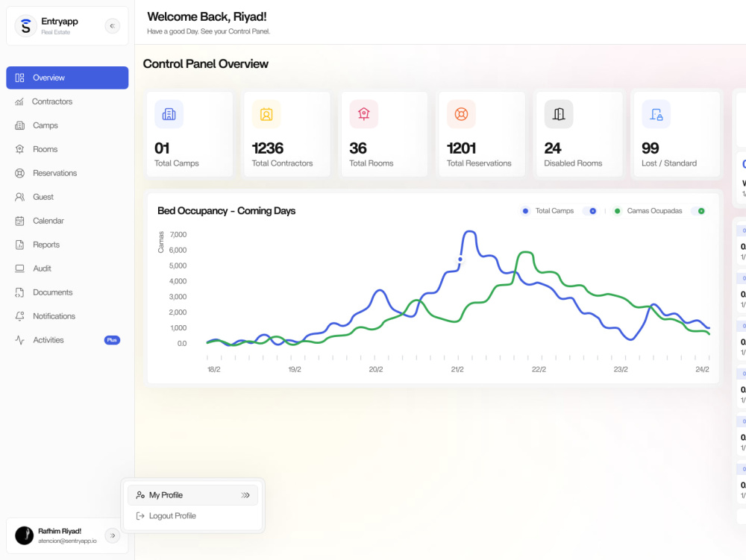Click the Notifications bell icon
The width and height of the screenshot is (746, 560).
coord(19,316)
